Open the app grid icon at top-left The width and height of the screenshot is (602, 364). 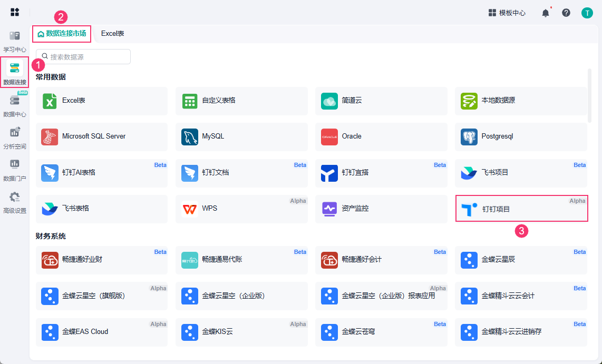(15, 12)
